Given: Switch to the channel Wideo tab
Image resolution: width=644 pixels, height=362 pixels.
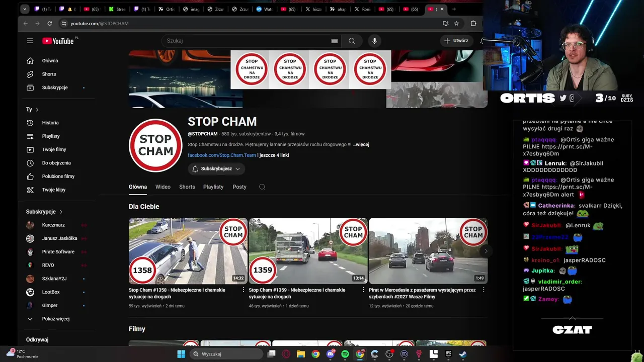Looking at the screenshot, I should 163,187.
